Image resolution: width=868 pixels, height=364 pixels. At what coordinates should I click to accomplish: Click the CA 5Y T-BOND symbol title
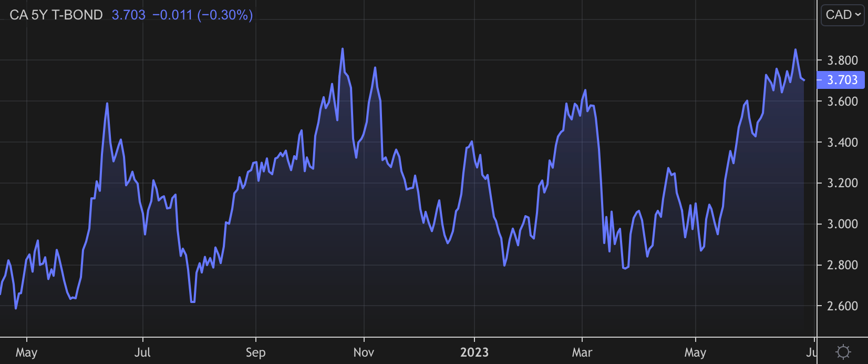(56, 15)
